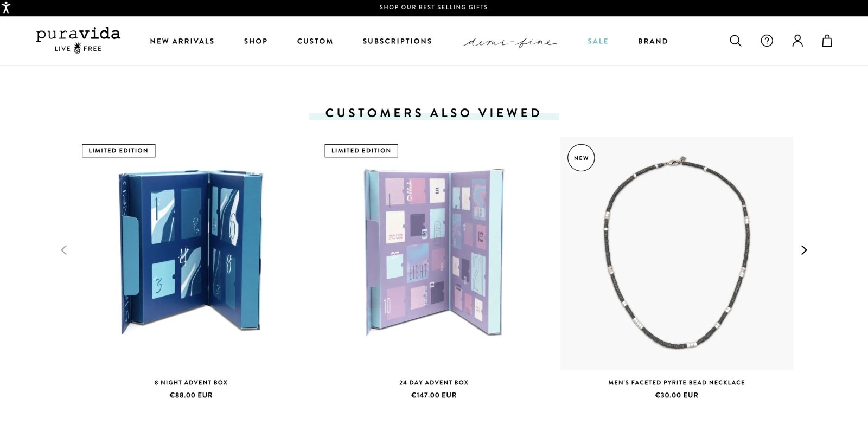Open the 24 DAY ADVENT BOX product link
Screen dimensions: 868x444
pos(433,382)
